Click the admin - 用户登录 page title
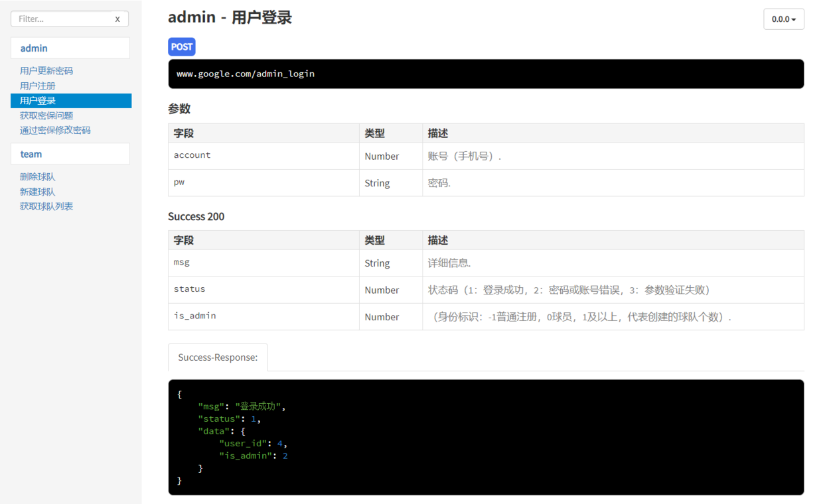The height and width of the screenshot is (504, 823). [230, 17]
